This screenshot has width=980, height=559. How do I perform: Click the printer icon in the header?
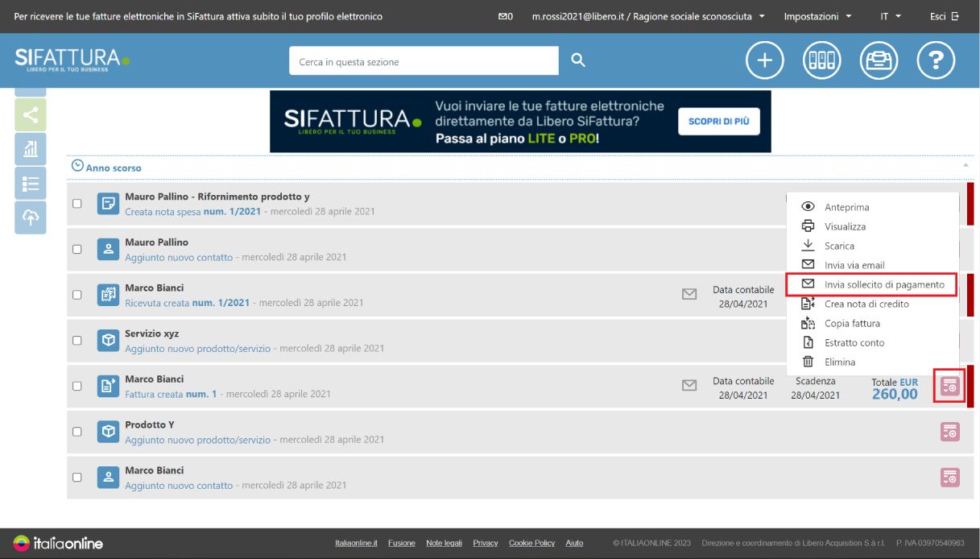coord(879,60)
